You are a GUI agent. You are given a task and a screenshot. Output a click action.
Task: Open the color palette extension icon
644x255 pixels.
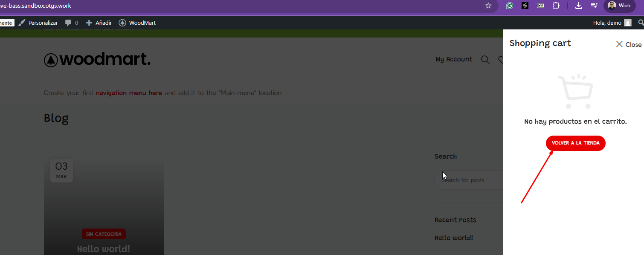point(540,6)
